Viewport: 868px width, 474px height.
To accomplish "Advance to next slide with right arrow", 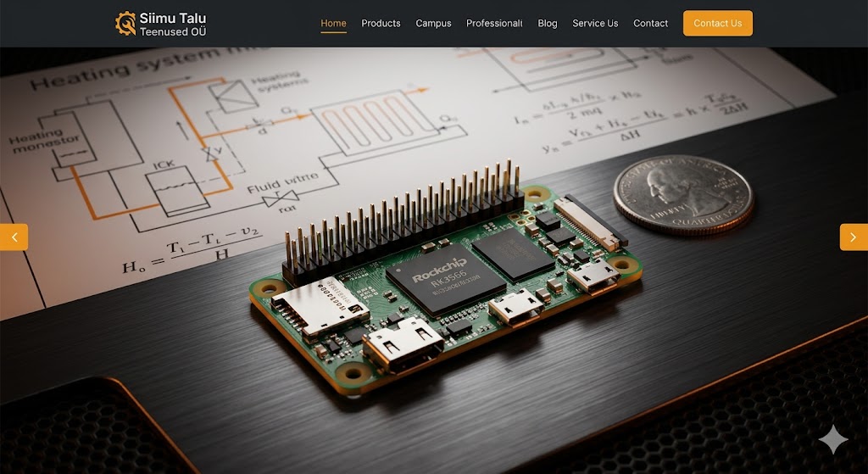I will pyautogui.click(x=853, y=237).
